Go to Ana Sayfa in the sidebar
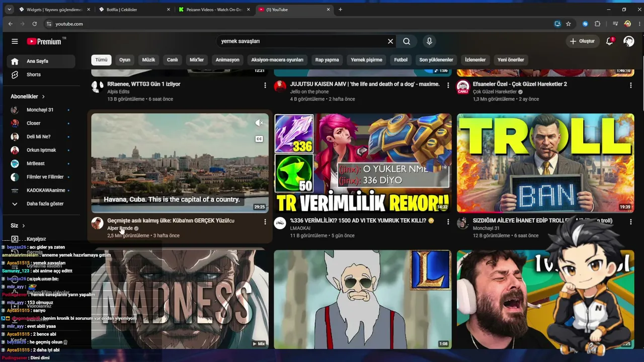 (x=41, y=61)
